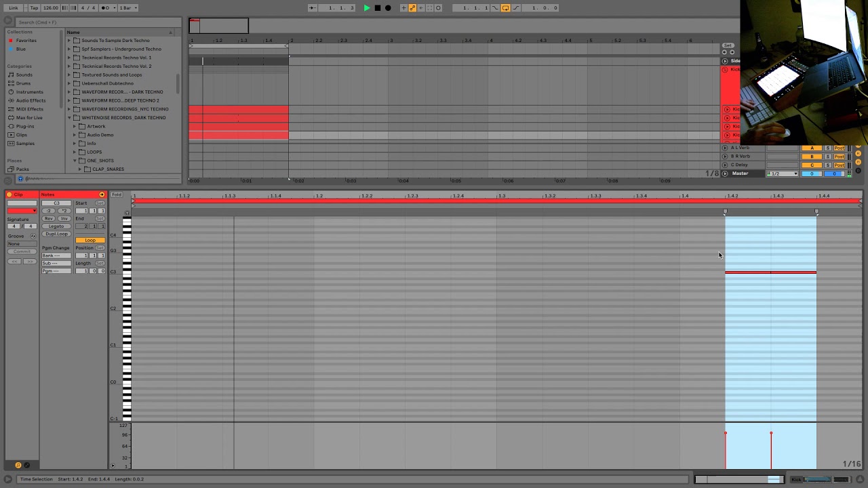Unfold the A L Verb return track
868x488 pixels.
725,148
